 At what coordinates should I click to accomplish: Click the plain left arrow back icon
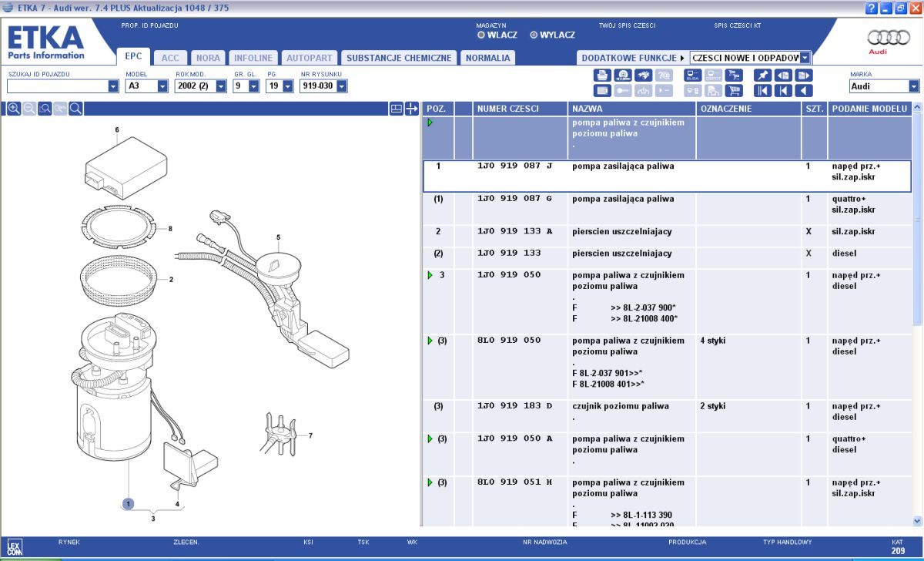tap(803, 91)
